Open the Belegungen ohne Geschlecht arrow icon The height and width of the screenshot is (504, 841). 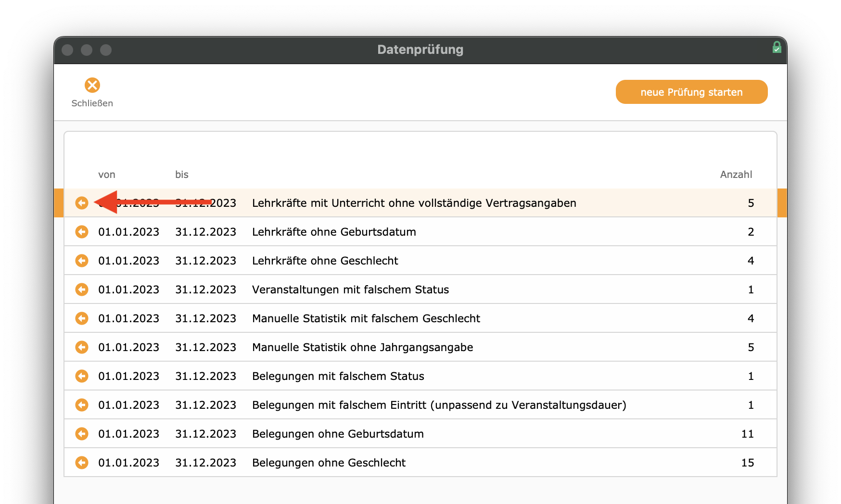click(82, 462)
